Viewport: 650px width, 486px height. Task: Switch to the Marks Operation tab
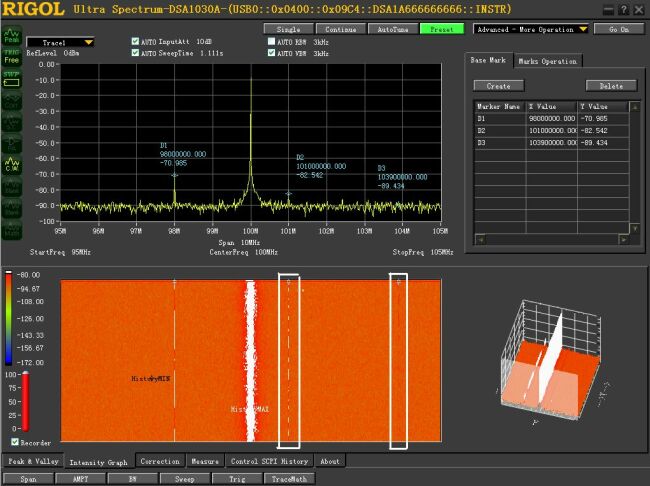(547, 62)
